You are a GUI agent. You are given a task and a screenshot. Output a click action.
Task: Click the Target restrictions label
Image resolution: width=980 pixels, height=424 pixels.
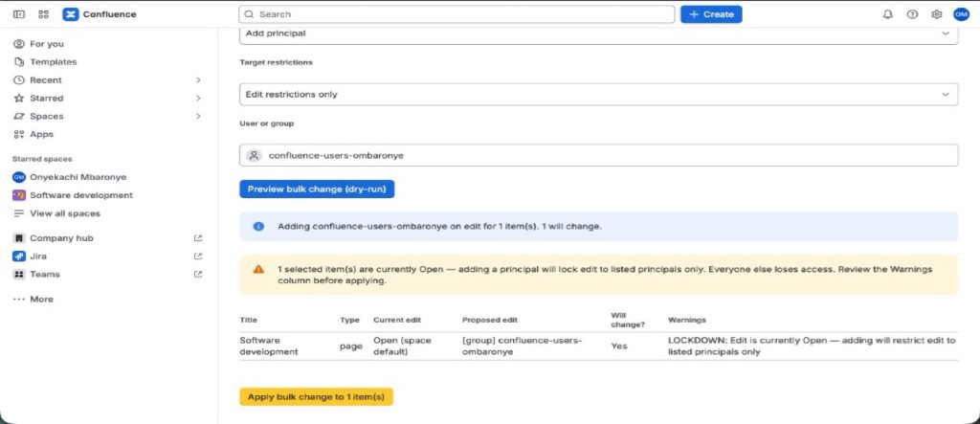coord(276,62)
